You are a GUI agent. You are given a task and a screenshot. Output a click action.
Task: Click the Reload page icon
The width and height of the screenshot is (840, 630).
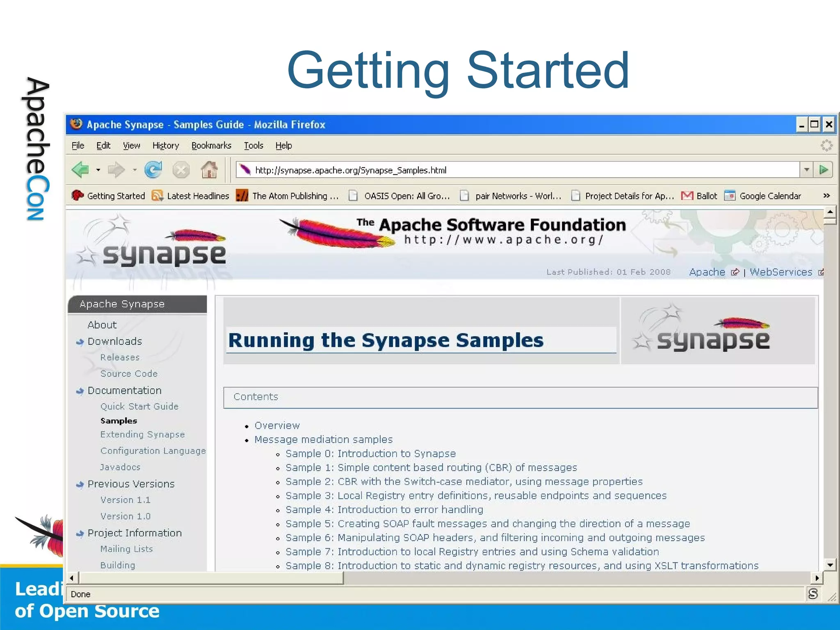153,170
